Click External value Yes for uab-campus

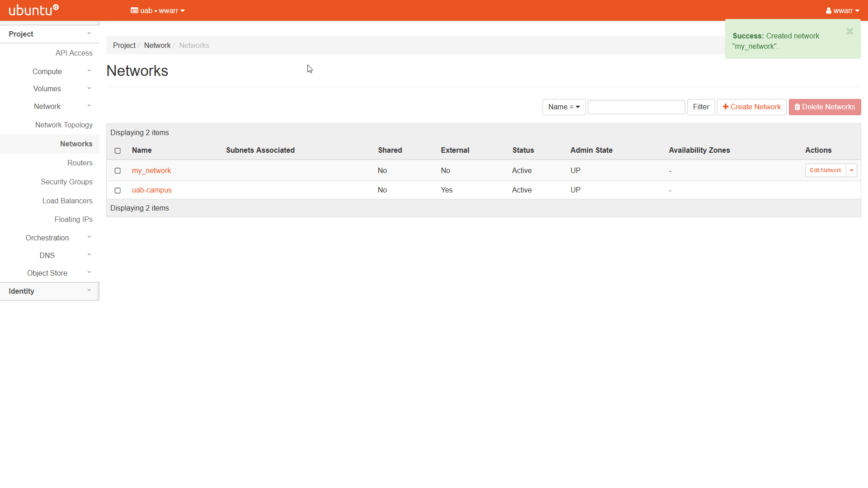point(446,190)
